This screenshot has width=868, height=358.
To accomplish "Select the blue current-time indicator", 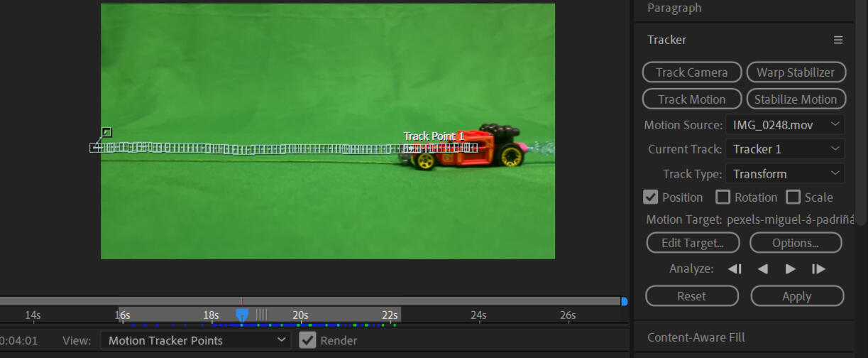I will pyautogui.click(x=242, y=314).
